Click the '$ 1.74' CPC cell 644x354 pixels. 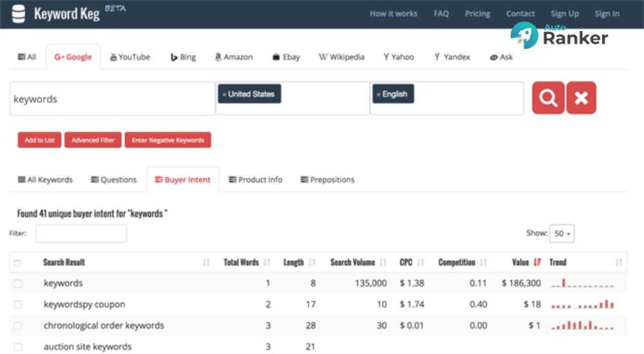[412, 304]
